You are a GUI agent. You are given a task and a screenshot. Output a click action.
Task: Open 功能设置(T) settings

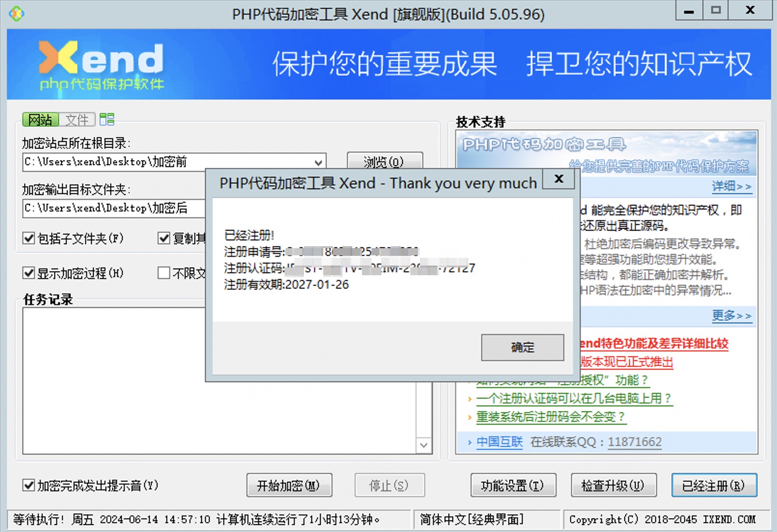coord(513,485)
